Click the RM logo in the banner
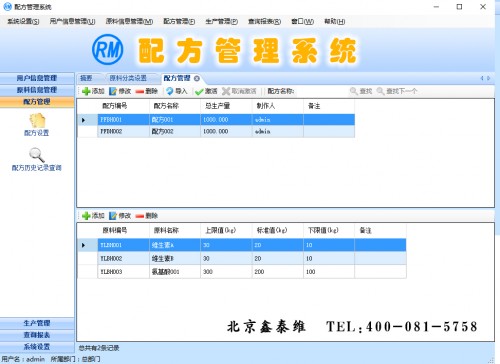 [x=107, y=49]
